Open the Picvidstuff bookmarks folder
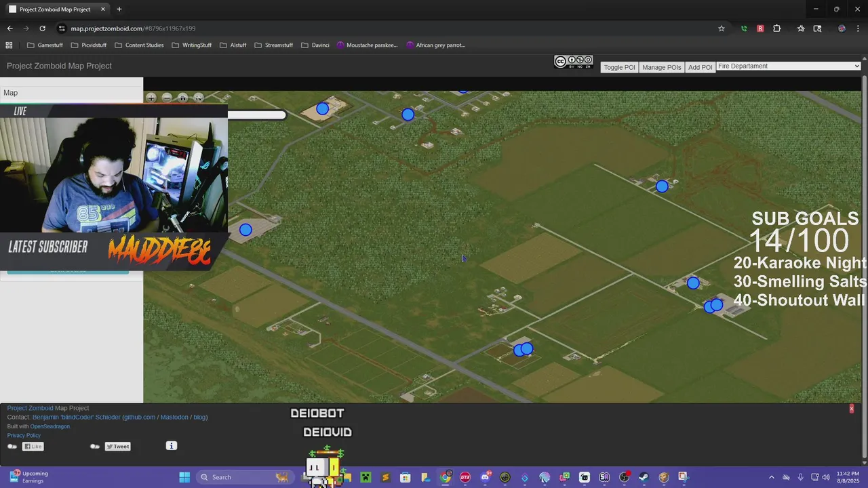Viewport: 868px width, 488px height. click(88, 45)
